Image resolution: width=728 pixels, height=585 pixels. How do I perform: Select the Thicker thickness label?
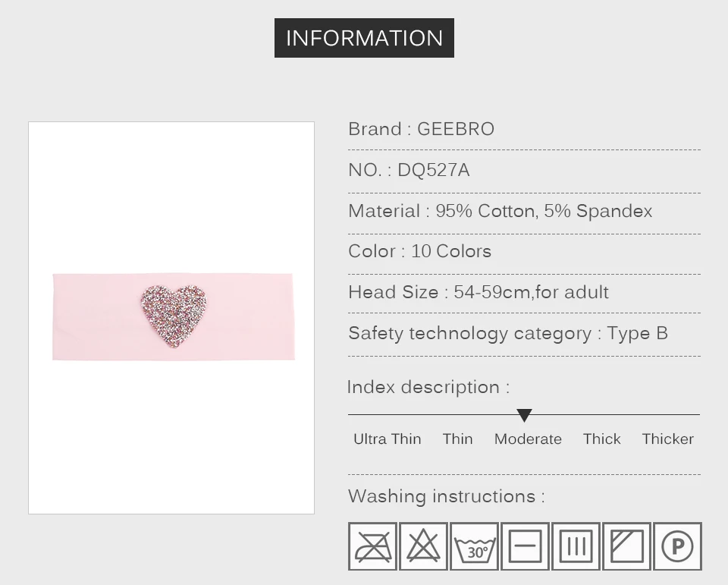click(667, 439)
